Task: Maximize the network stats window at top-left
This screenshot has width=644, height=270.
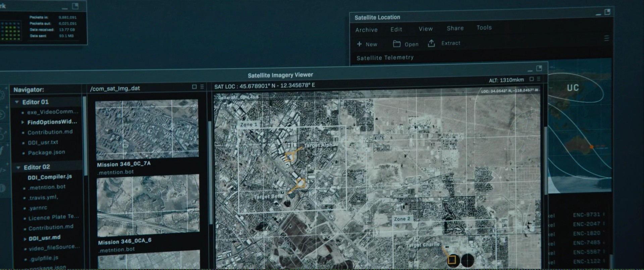Action: tap(75, 6)
